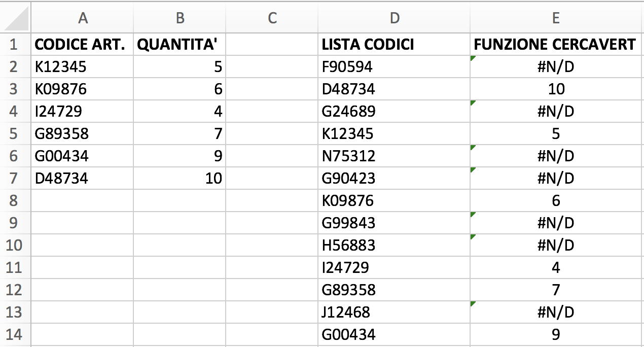Select code G99843 in column D

[395, 223]
